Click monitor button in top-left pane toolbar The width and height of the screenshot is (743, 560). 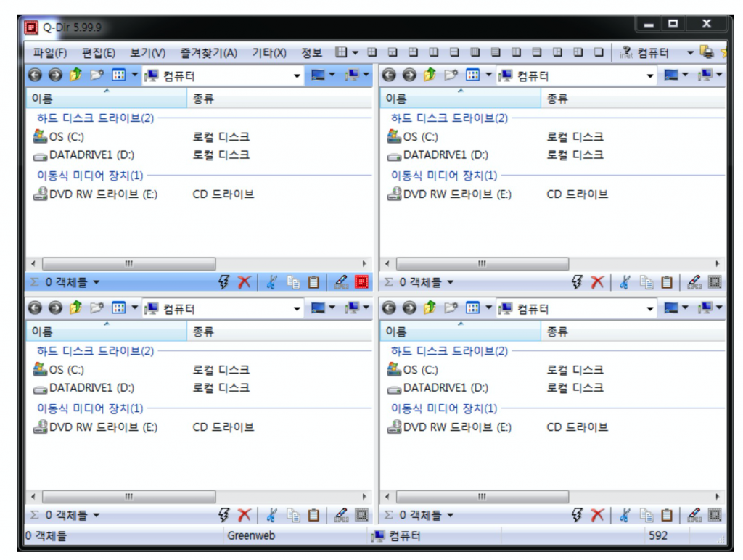[318, 75]
